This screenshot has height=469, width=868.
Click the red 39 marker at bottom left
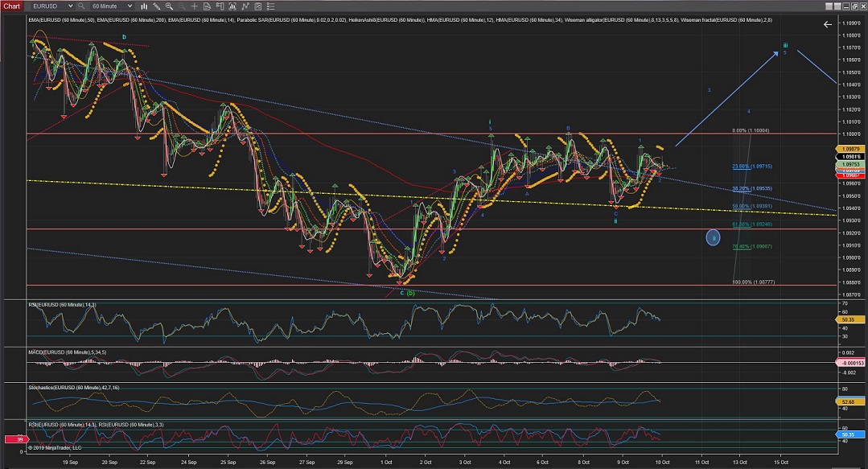point(17,440)
